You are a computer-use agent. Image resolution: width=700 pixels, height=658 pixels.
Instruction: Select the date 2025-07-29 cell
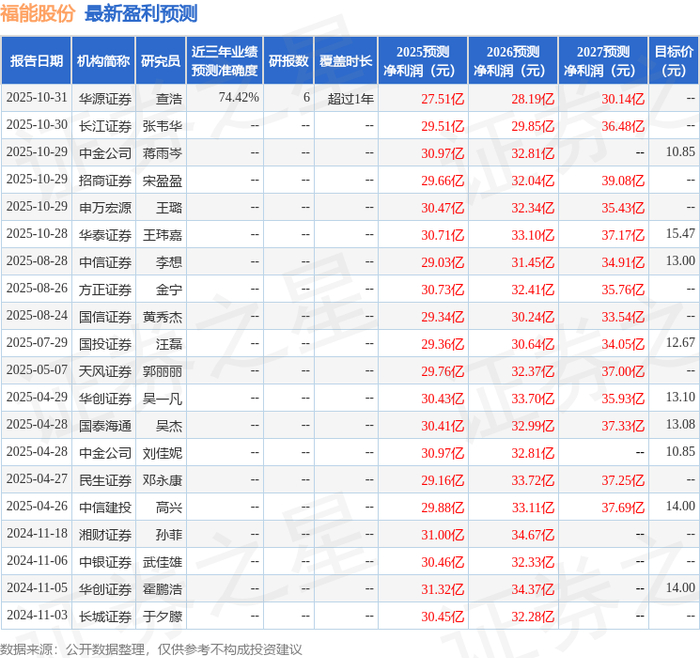pyautogui.click(x=37, y=342)
